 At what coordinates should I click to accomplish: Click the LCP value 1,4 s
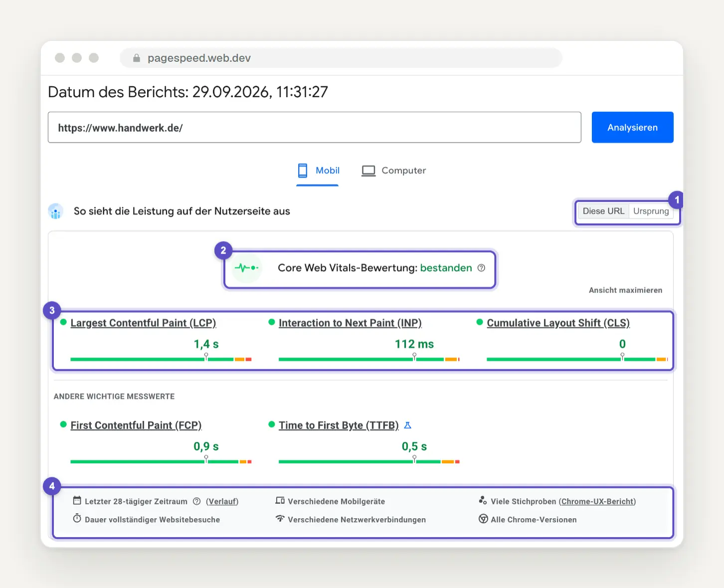[206, 344]
